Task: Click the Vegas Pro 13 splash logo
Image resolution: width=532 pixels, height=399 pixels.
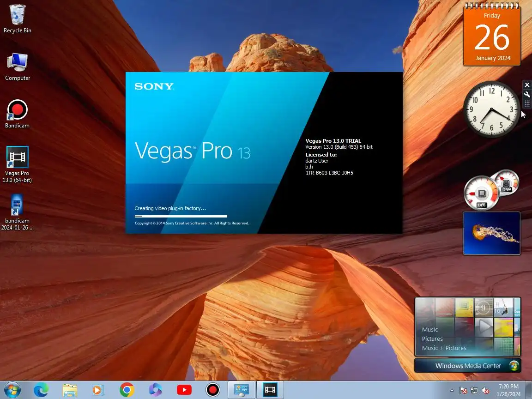Action: pyautogui.click(x=193, y=151)
